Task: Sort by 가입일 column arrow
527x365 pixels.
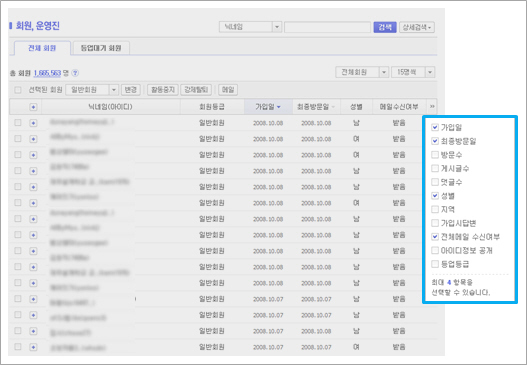Action: click(279, 107)
